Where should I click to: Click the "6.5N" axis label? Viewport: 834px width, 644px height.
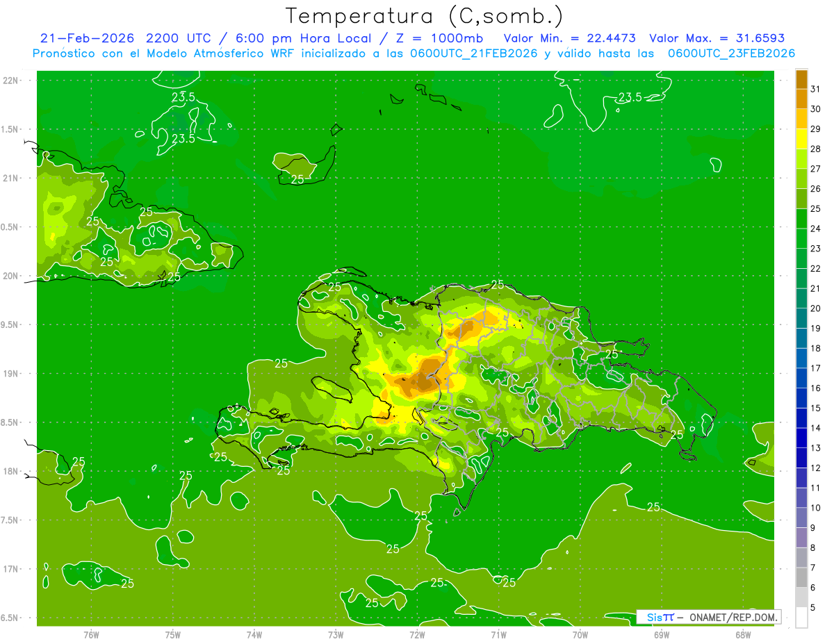point(10,618)
